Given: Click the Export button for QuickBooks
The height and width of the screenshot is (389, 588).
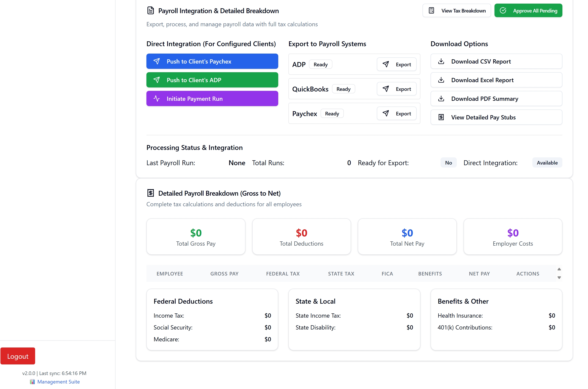Looking at the screenshot, I should point(396,89).
